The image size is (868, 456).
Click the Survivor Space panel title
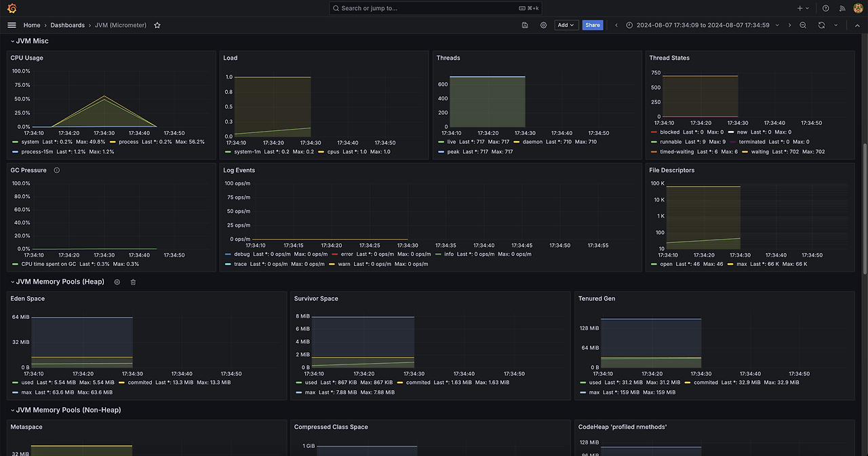click(316, 299)
